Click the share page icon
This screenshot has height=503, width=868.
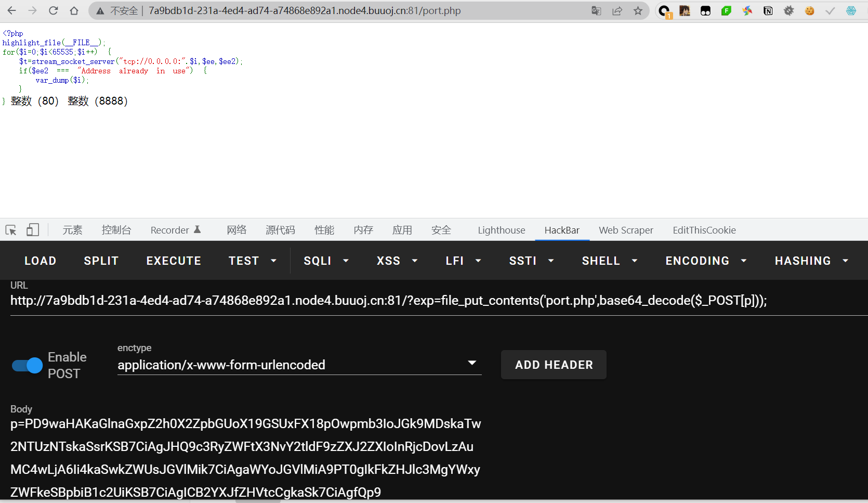point(617,11)
